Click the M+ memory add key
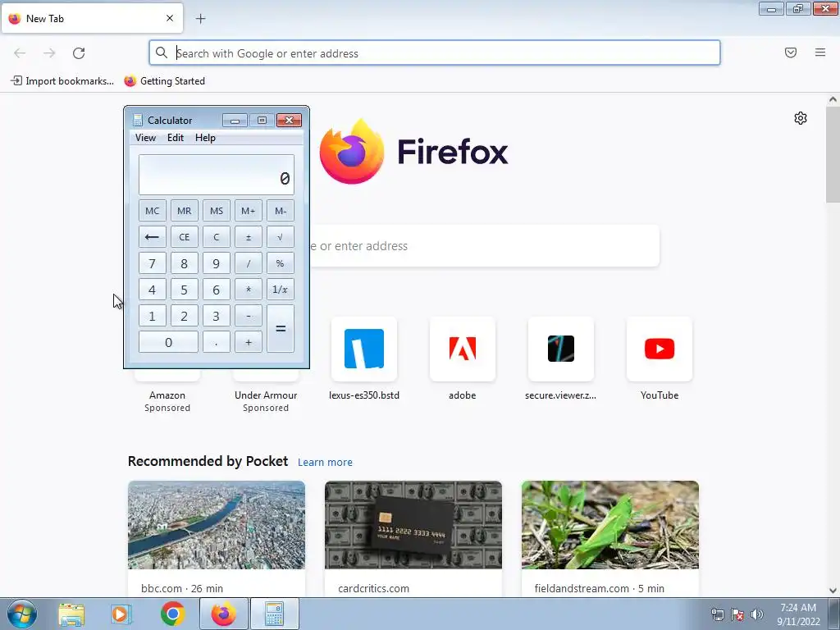 [x=248, y=211]
